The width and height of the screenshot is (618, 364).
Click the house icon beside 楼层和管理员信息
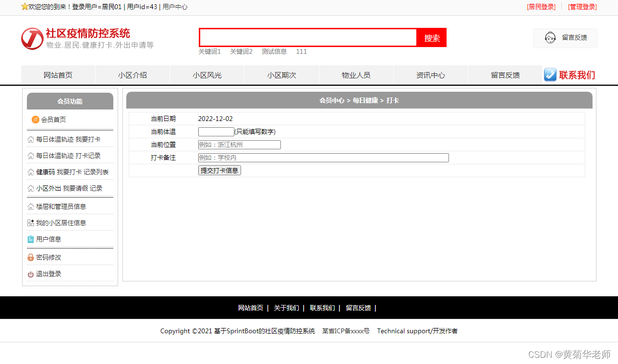click(31, 207)
